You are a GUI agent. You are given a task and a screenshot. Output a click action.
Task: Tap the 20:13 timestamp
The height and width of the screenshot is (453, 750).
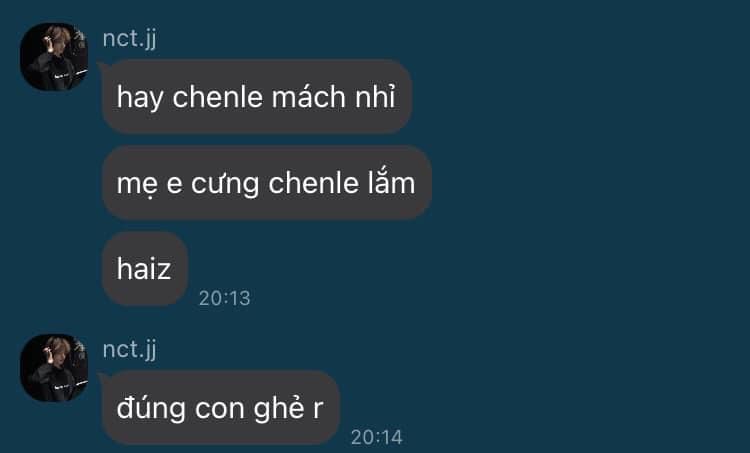224,298
